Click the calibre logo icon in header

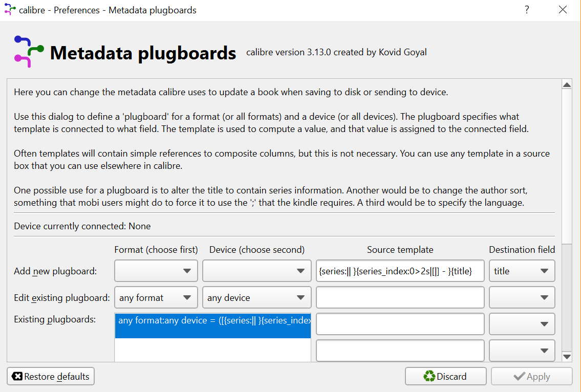29,52
